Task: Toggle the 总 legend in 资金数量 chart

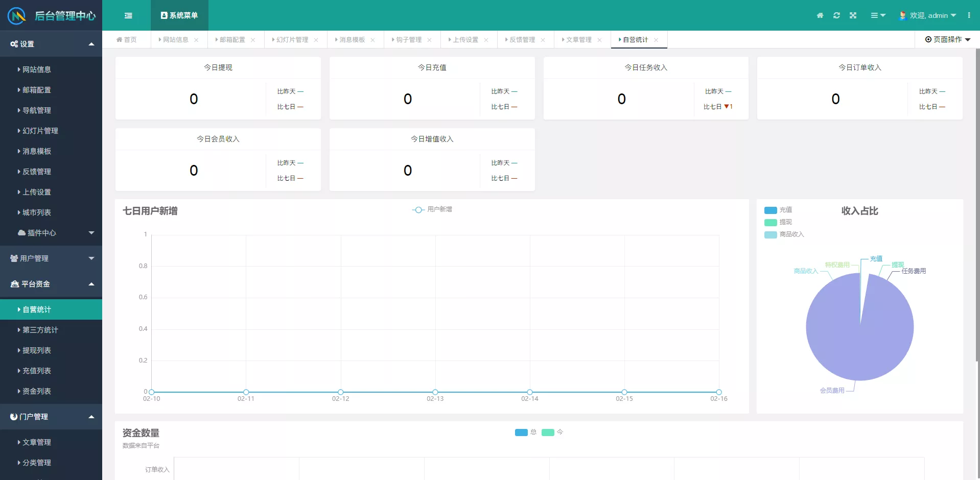Action: [526, 433]
